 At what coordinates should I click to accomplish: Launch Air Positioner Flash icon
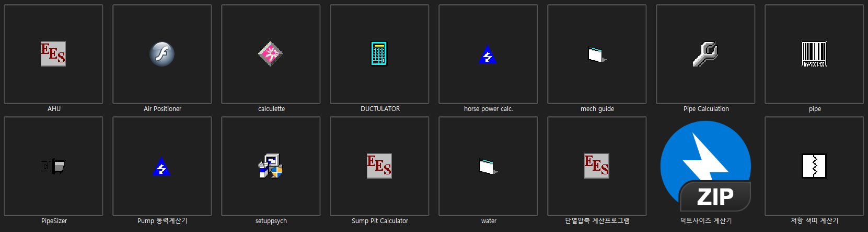162,54
